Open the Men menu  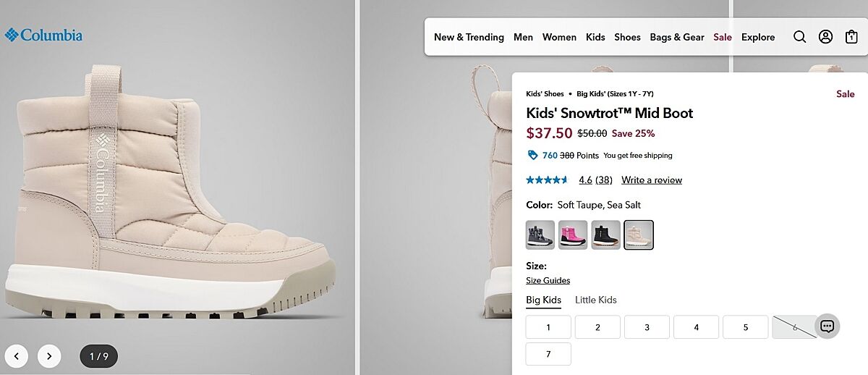(x=523, y=37)
